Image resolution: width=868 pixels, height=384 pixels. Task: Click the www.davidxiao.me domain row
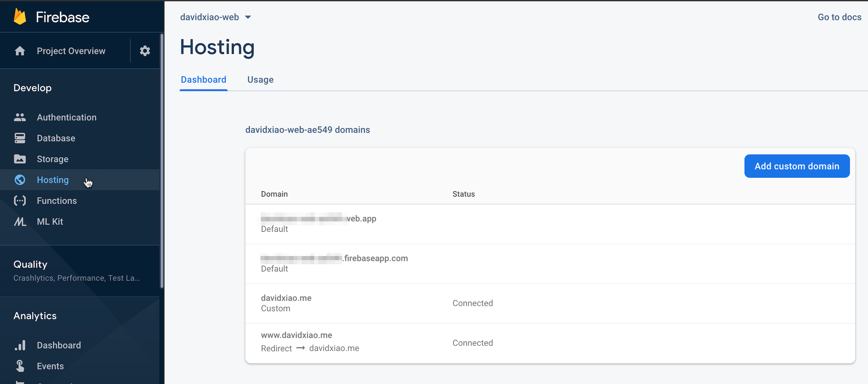(x=550, y=343)
